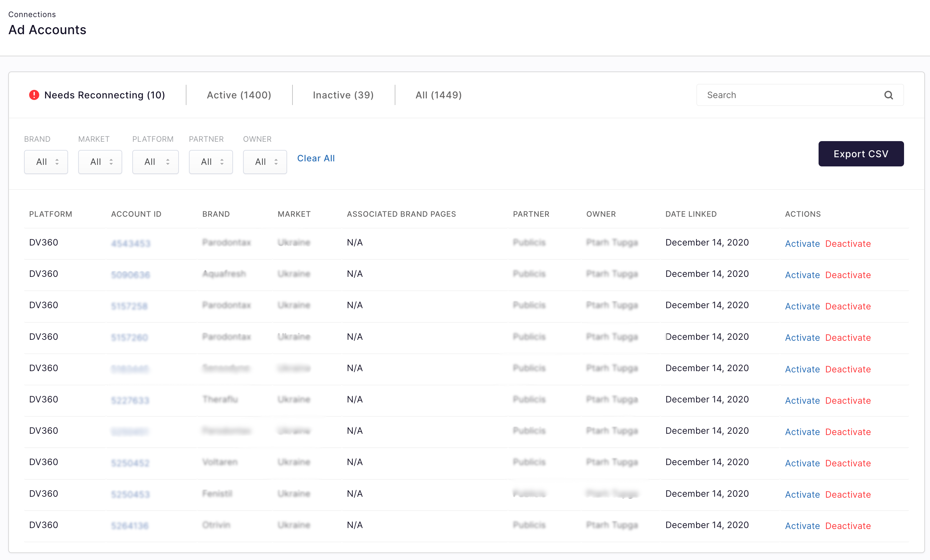Activate account 5090636
Screen dimensions: 930x560
pyautogui.click(x=802, y=275)
